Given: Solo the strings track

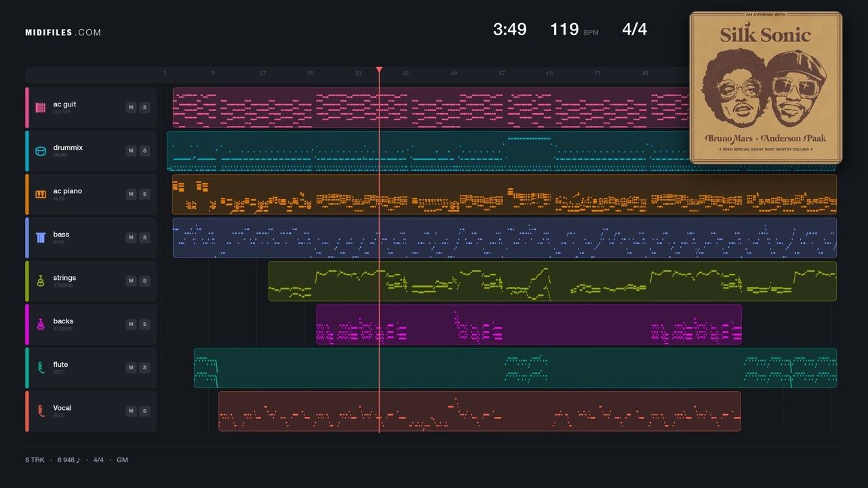Looking at the screenshot, I should click(144, 281).
